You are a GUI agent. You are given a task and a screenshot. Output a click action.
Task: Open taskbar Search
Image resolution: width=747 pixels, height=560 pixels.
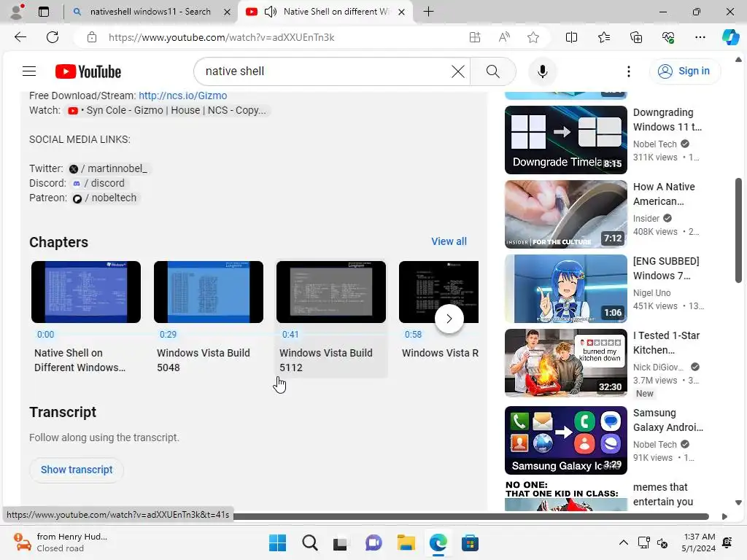pyautogui.click(x=309, y=542)
